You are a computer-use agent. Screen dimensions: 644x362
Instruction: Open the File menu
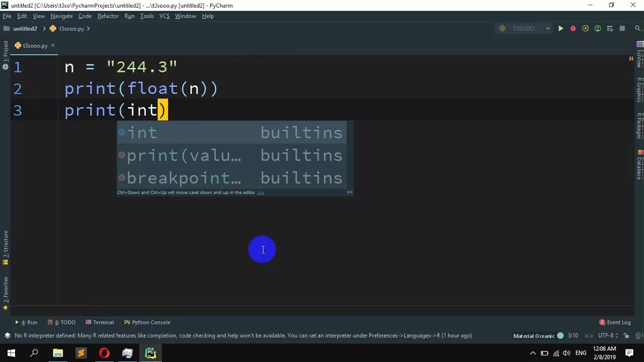click(7, 16)
